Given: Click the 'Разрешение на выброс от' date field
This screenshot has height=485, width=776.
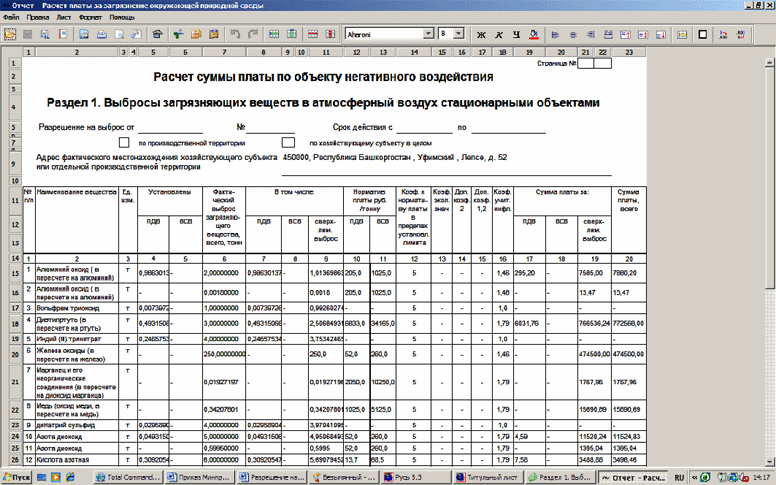Looking at the screenshot, I should 170,128.
